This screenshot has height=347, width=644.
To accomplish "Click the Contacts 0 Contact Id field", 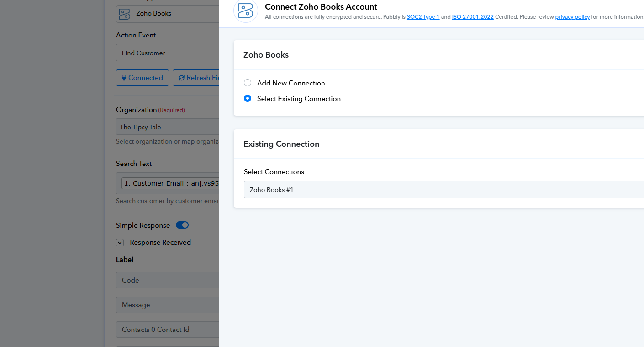I will pyautogui.click(x=168, y=330).
